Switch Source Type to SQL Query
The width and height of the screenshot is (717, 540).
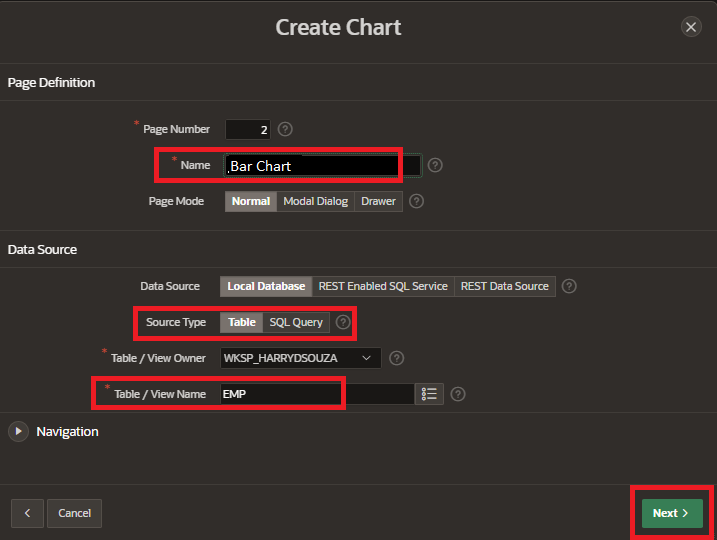(296, 322)
